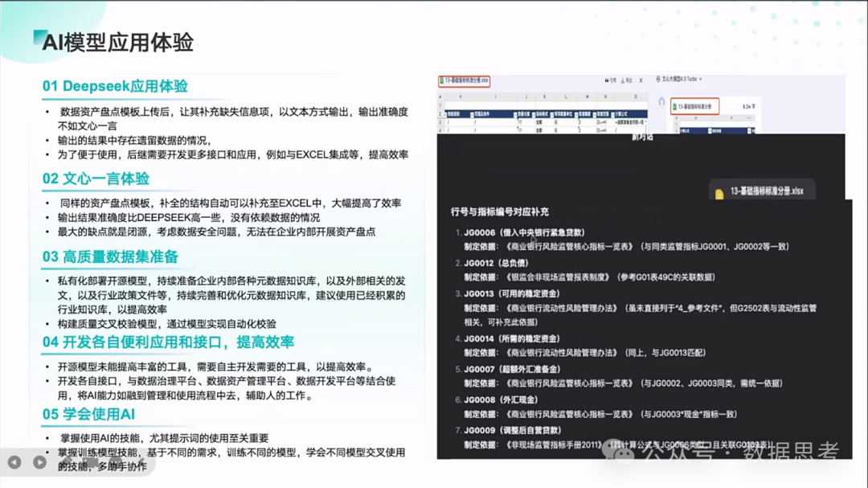This screenshot has width=868, height=488.
Task: Open the filter dropdown on 计算公式 column header
Action: coord(612,115)
